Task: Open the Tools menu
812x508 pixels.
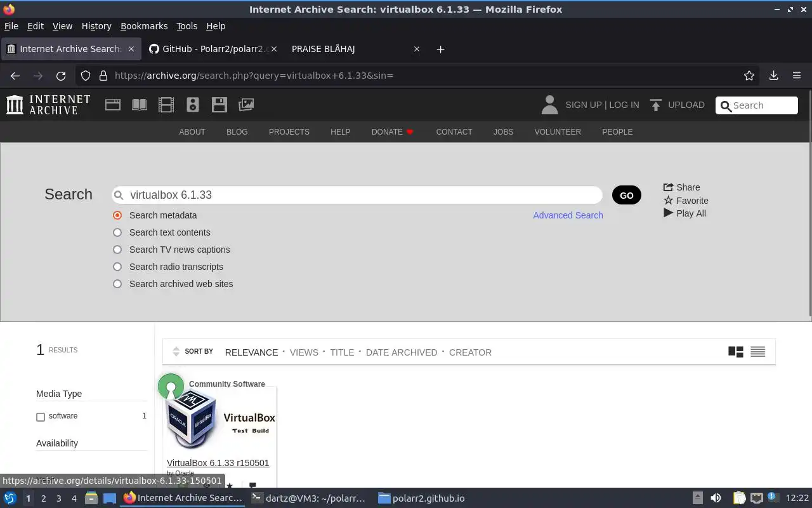Action: coord(187,26)
